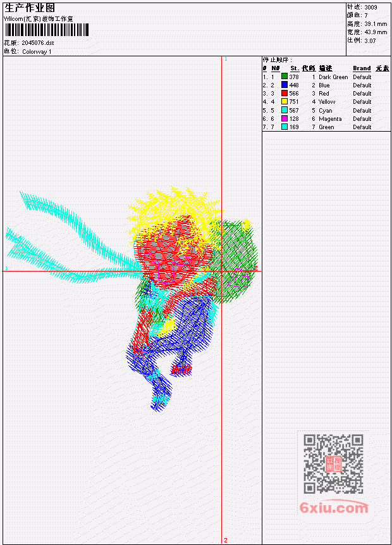Select the 'Brand' column header
The image size is (392, 545).
click(362, 68)
